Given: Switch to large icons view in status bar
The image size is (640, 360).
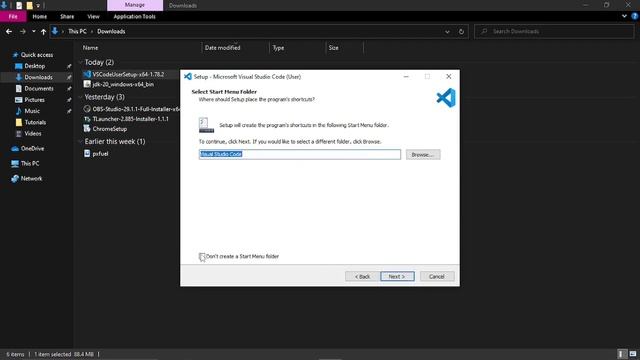Looking at the screenshot, I should [x=633, y=354].
